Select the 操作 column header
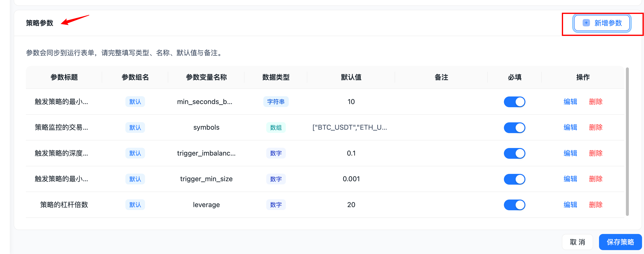The width and height of the screenshot is (644, 254). [583, 77]
